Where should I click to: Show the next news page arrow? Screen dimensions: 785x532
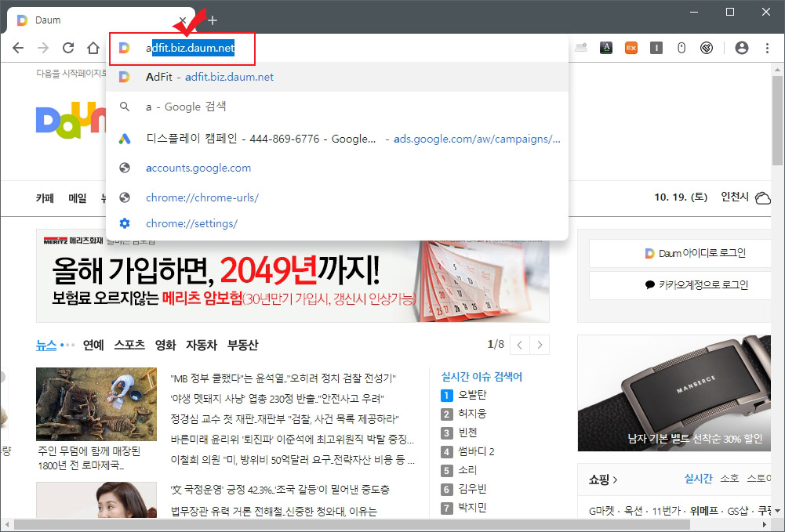(x=540, y=345)
